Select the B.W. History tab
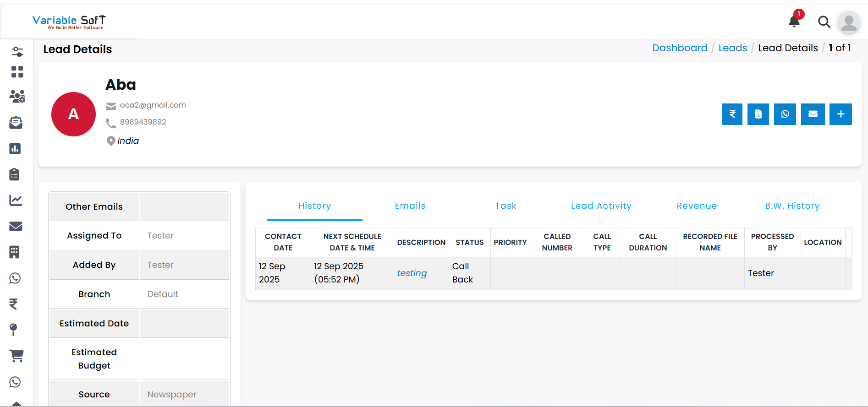 [792, 206]
